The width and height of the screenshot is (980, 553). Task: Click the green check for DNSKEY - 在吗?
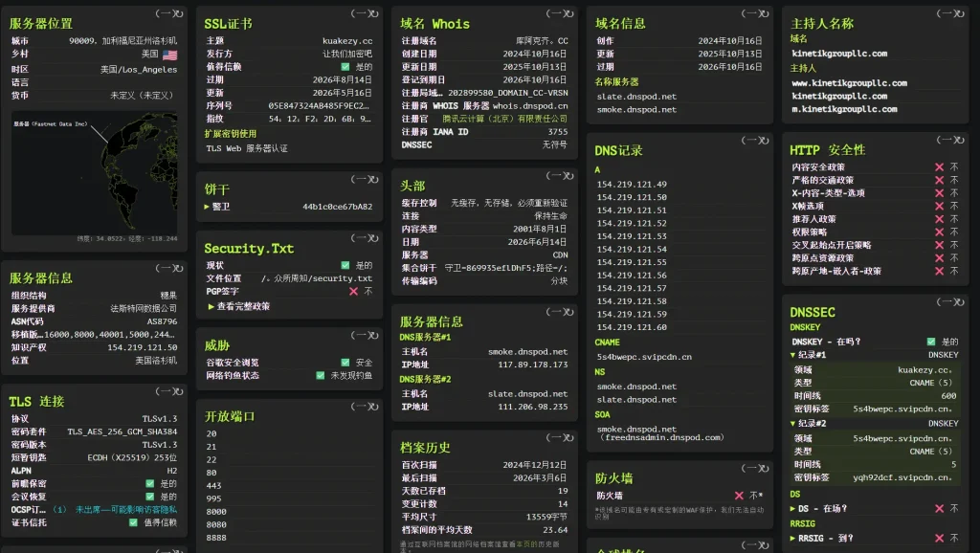click(931, 342)
